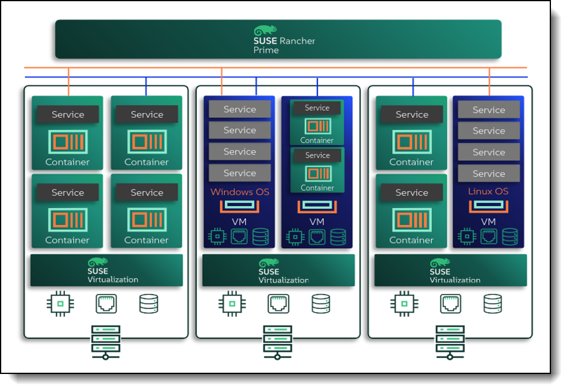This screenshot has width=569, height=392.
Task: Click the bottom Service box above the Windows OS label
Action: tap(240, 173)
